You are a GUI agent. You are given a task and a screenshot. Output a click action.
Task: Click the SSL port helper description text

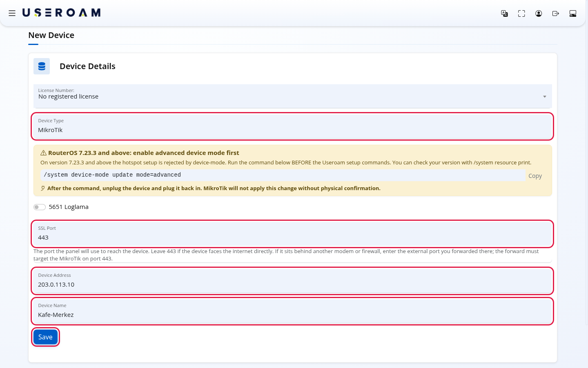coord(286,255)
